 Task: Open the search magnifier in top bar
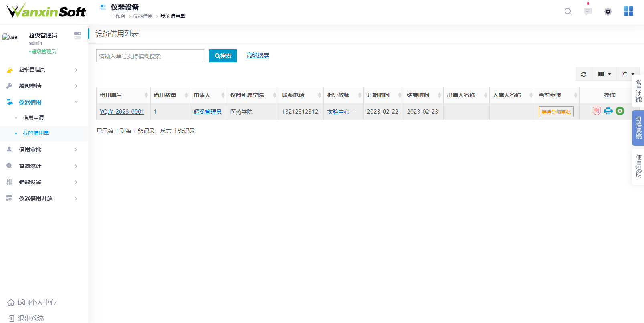(x=568, y=12)
